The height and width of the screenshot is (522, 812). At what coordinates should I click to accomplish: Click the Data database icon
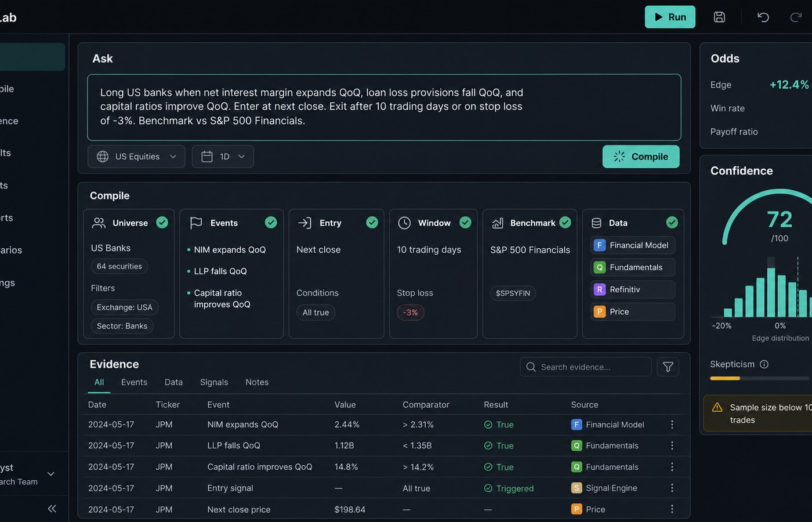point(596,223)
